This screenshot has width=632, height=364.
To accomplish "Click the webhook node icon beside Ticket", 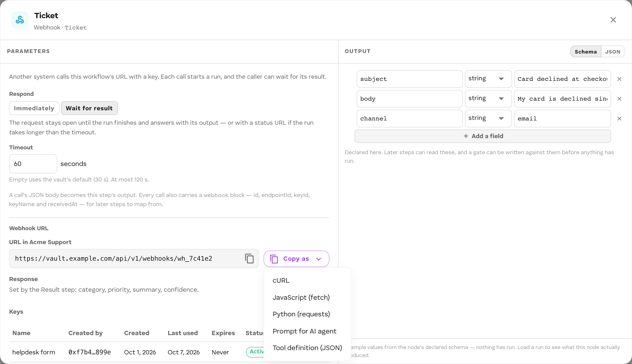I will [20, 20].
